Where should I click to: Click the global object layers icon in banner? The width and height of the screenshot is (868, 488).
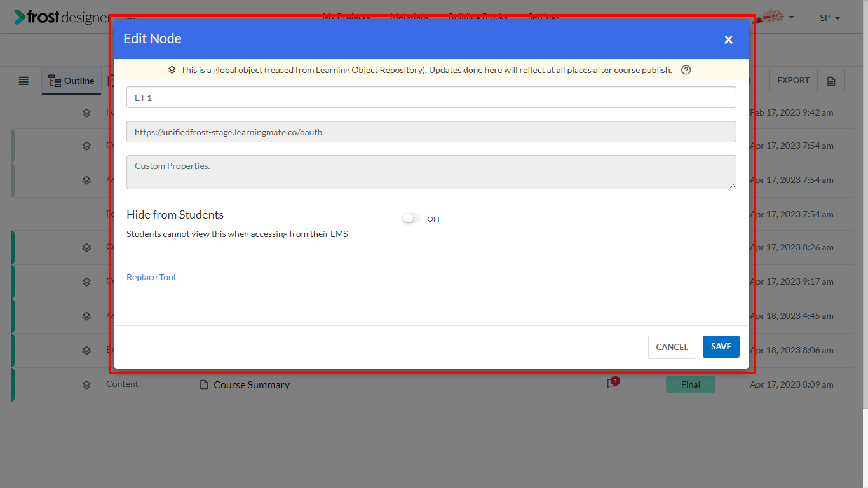tap(172, 70)
